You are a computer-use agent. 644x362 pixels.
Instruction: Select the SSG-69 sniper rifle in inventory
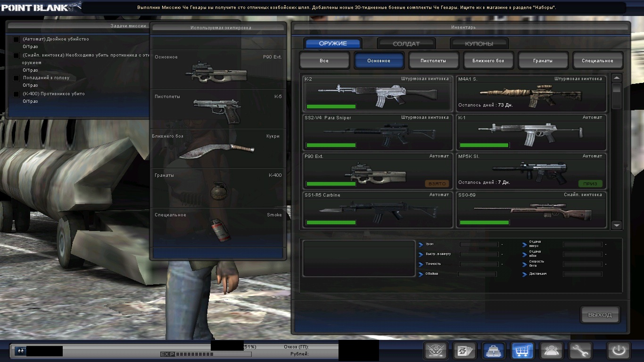pyautogui.click(x=531, y=209)
